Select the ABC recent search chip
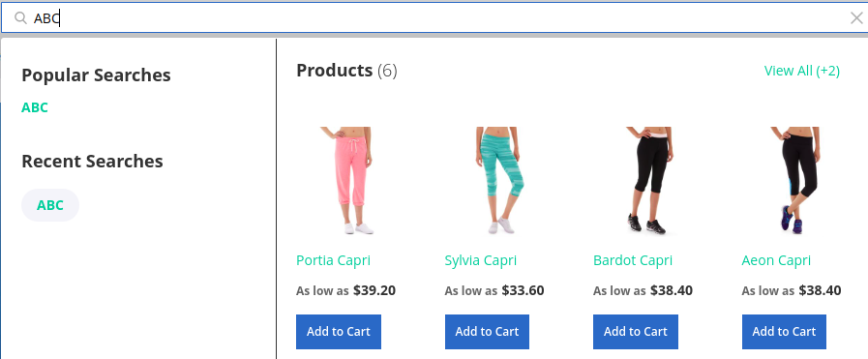This screenshot has height=359, width=868. click(50, 205)
